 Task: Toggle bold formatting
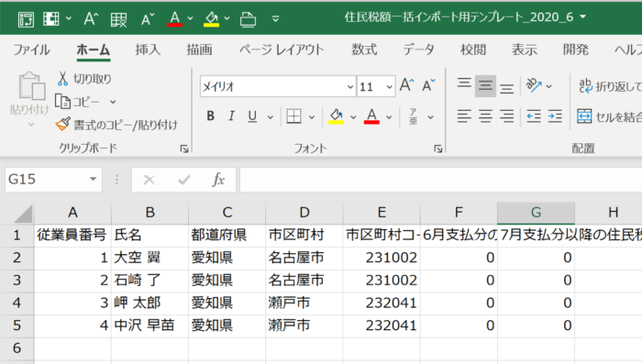point(210,116)
